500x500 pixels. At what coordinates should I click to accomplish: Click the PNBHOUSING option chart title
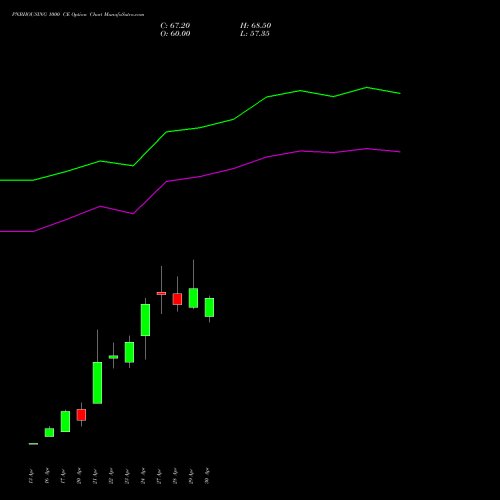click(x=78, y=15)
